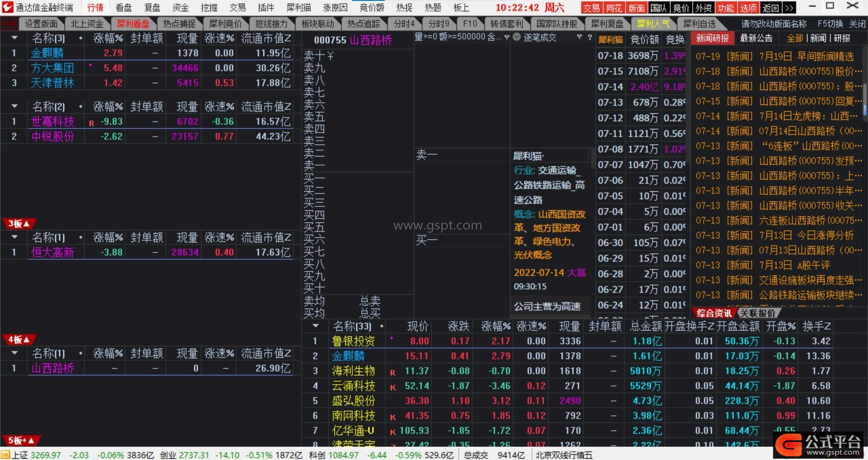Open filter icon next to 量>=0 额>=500000
The image size is (868, 460).
tap(507, 38)
